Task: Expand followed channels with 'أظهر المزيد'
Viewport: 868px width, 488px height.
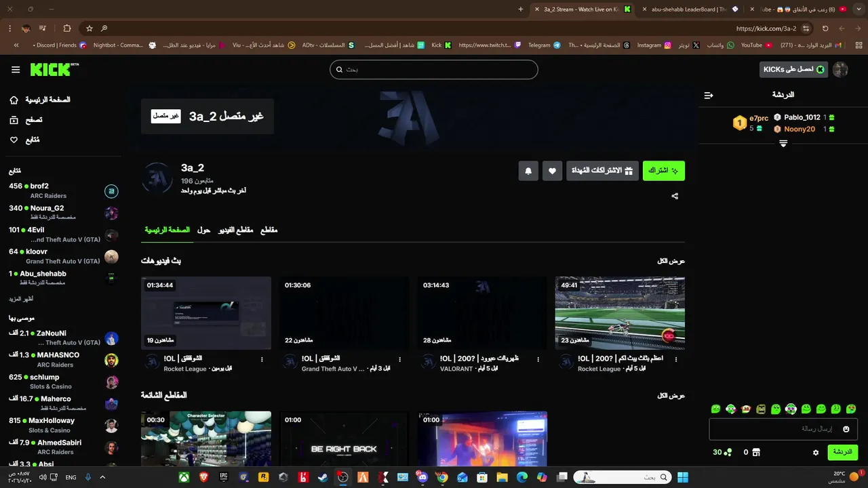Action: (21, 299)
